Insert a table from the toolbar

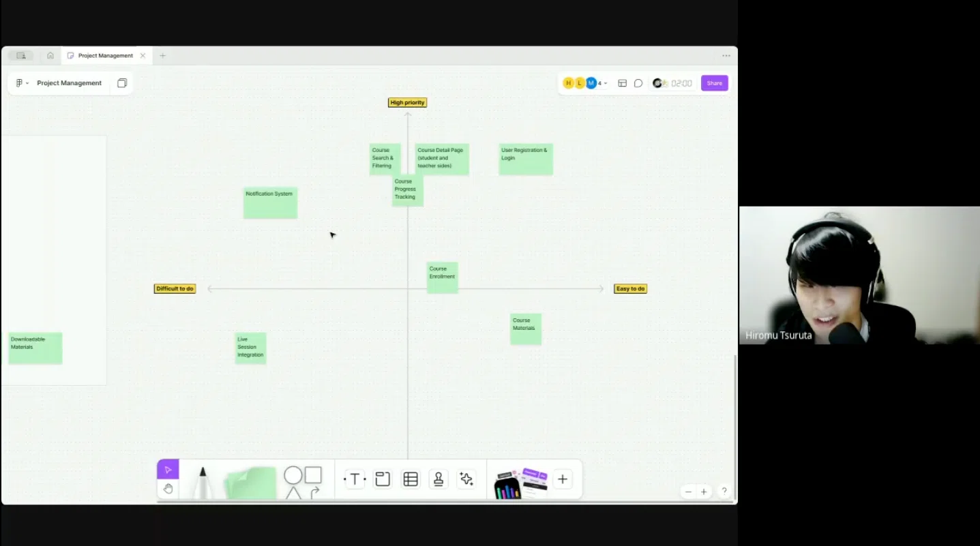pyautogui.click(x=411, y=479)
